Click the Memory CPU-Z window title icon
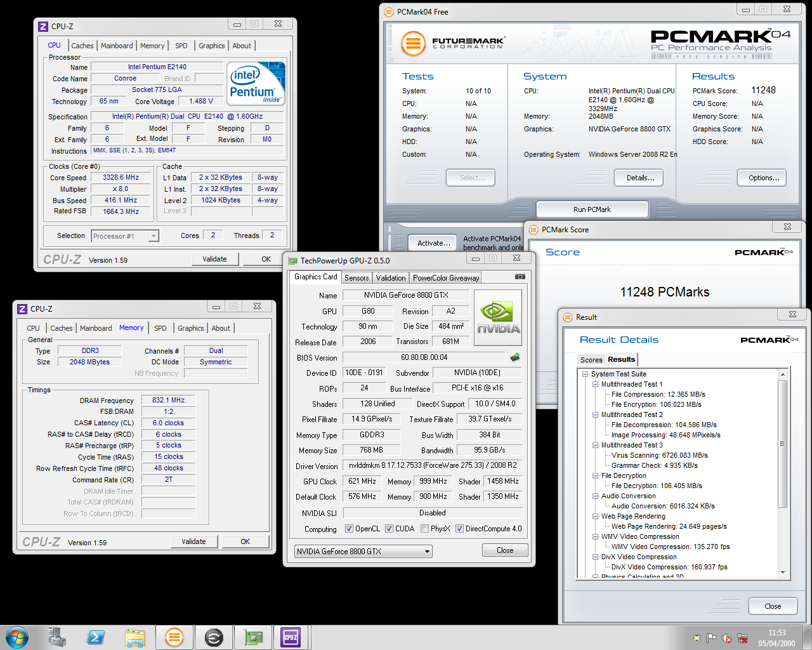 click(x=22, y=309)
